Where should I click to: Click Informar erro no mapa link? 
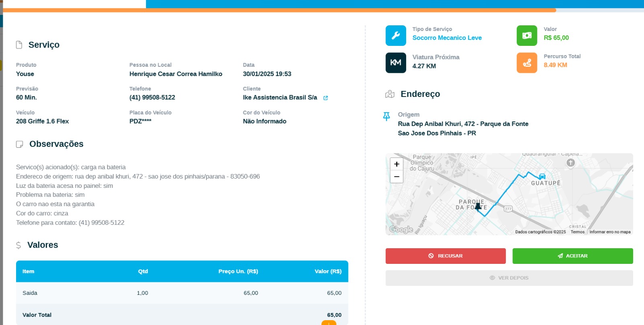[610, 232]
